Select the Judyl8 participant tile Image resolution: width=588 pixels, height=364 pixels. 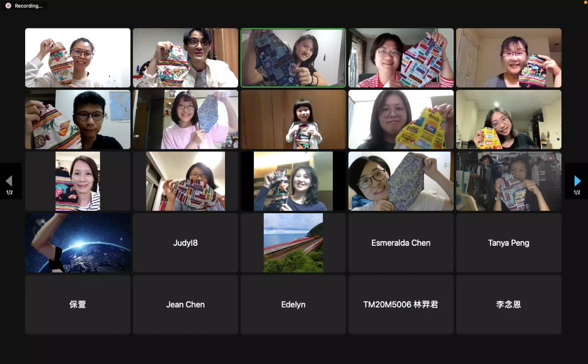coord(185,243)
